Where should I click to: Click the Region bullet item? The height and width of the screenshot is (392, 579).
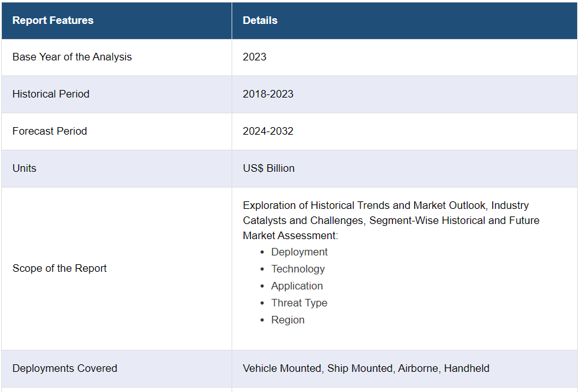(288, 320)
